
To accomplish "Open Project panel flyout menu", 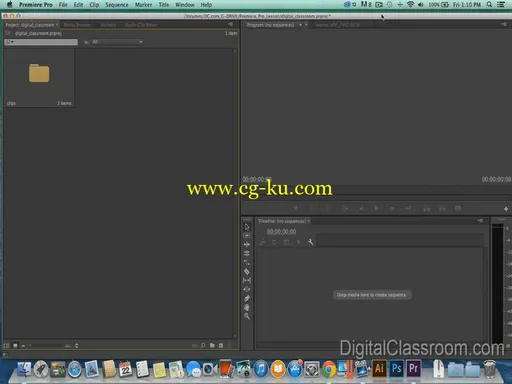I will [230, 24].
